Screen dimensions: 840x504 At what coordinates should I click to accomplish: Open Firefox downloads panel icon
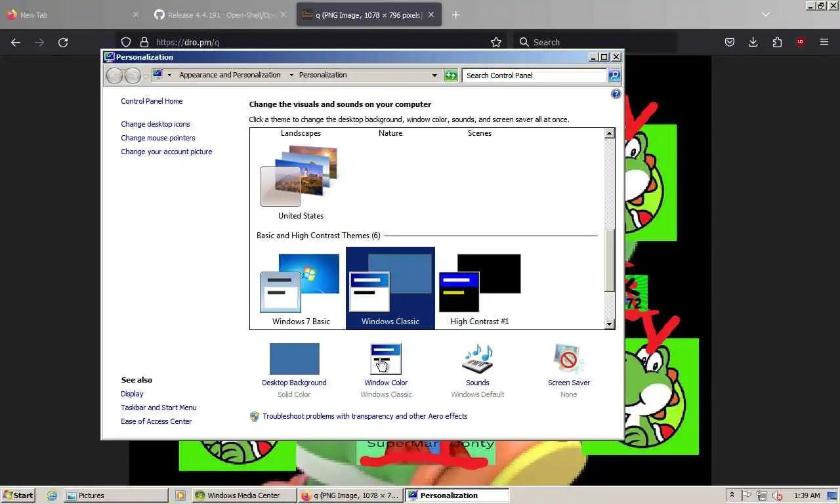pos(753,42)
